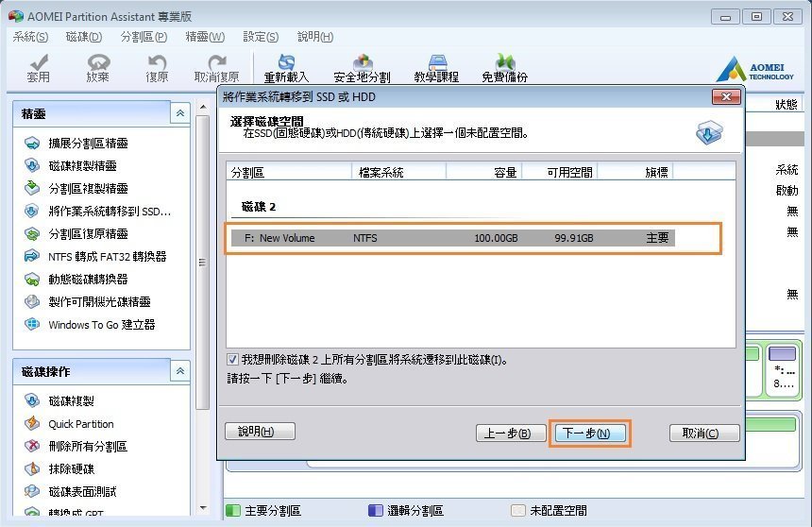Click the 未配置空間 legend swatch
Viewport: 812px width, 527px height.
[517, 510]
